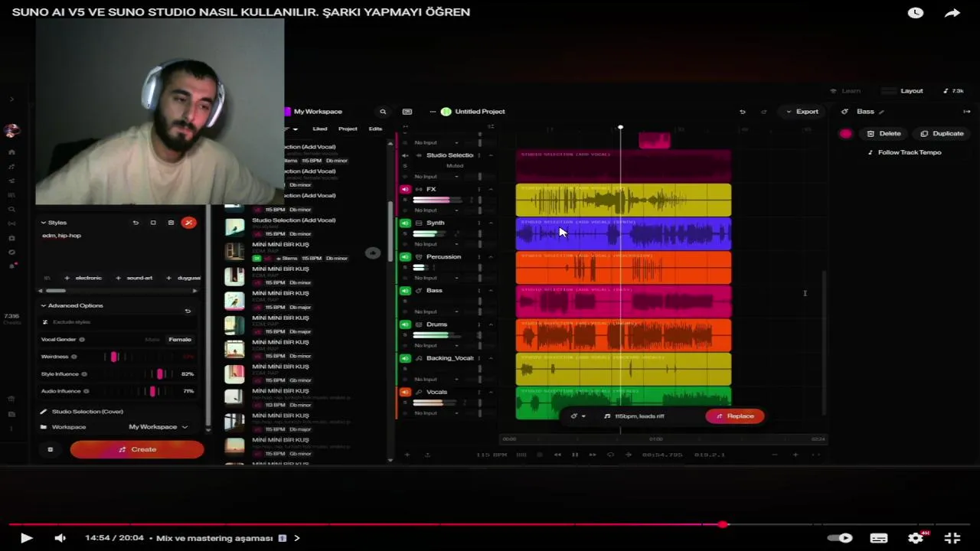Open the Layout option in top bar

(904, 91)
